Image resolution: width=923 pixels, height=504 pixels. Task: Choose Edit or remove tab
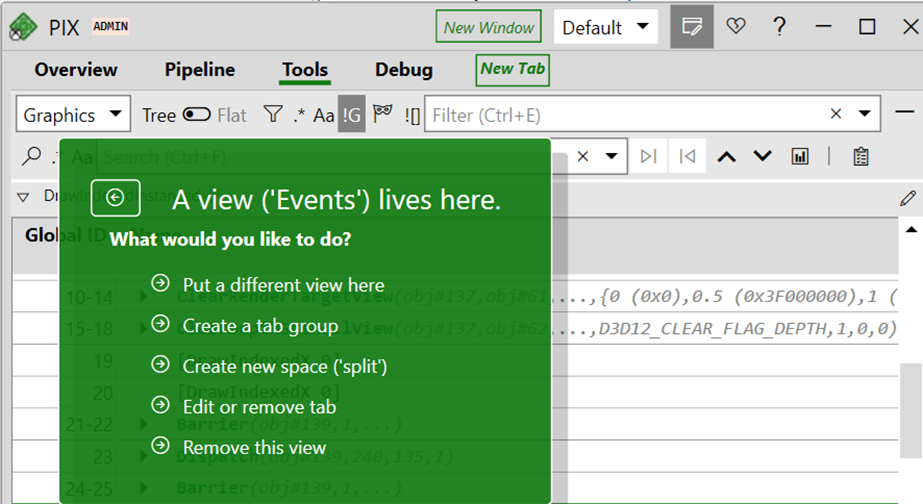[244, 407]
